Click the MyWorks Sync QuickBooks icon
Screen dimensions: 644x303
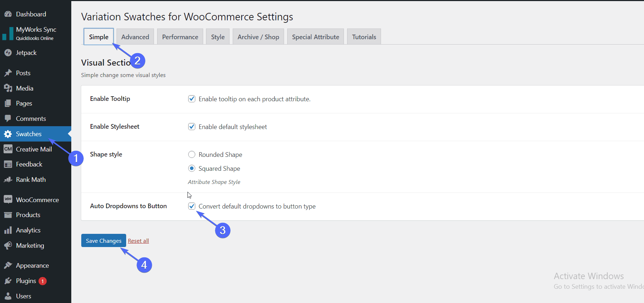(8, 34)
